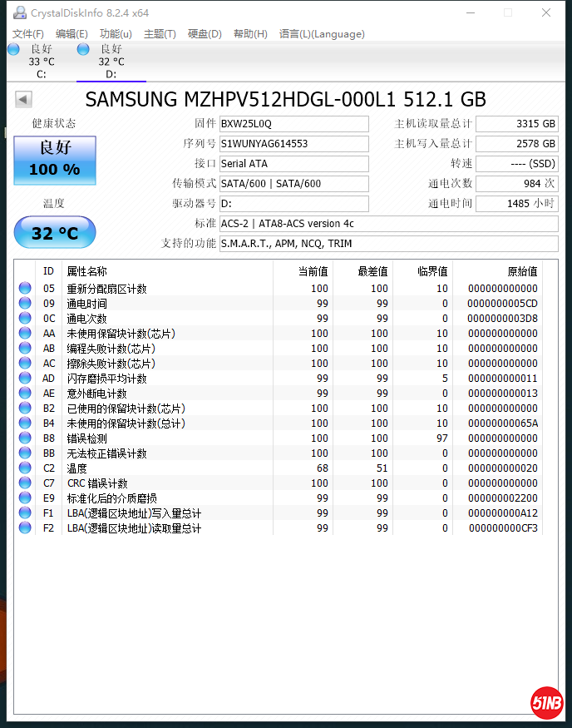The height and width of the screenshot is (728, 572).
Task: Click the 32 °C temperature button
Action: coord(55,233)
